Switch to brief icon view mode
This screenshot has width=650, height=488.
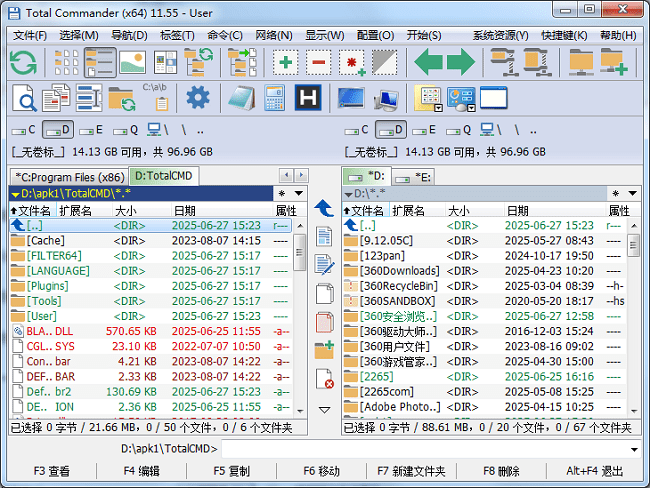(67, 62)
